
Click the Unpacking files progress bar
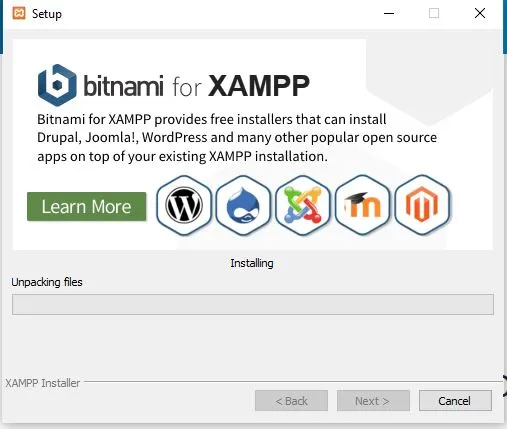click(x=253, y=304)
